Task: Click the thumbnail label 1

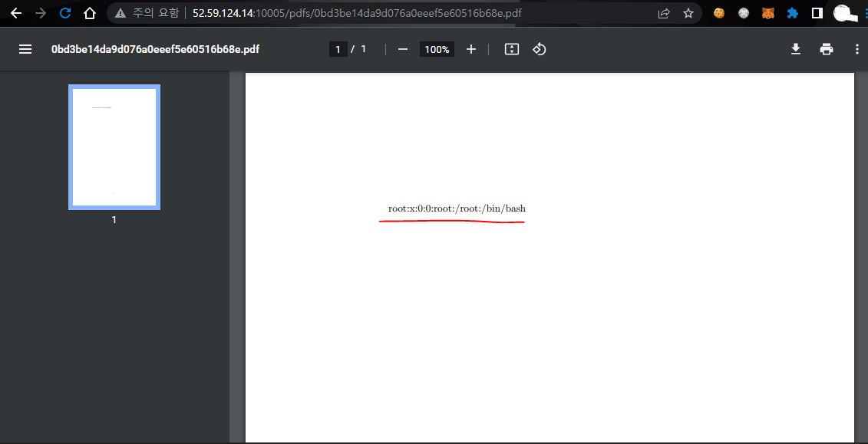Action: (x=114, y=220)
